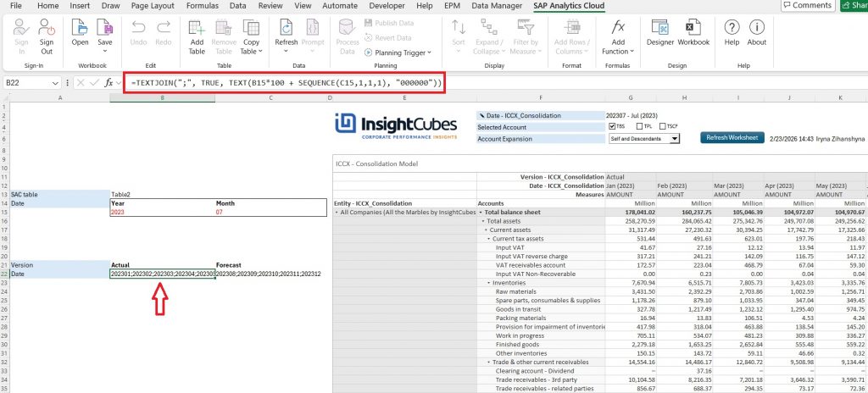Uncheck the TBS account checkbox
The height and width of the screenshot is (393, 868).
(x=612, y=127)
